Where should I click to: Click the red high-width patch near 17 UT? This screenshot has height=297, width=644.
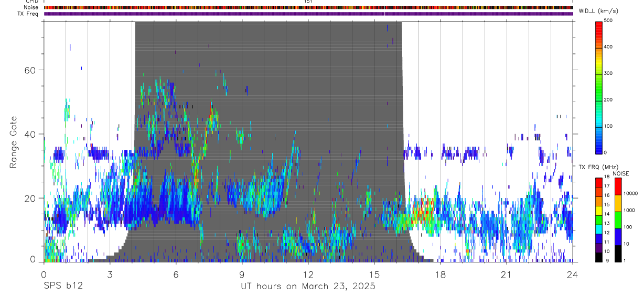click(x=423, y=211)
